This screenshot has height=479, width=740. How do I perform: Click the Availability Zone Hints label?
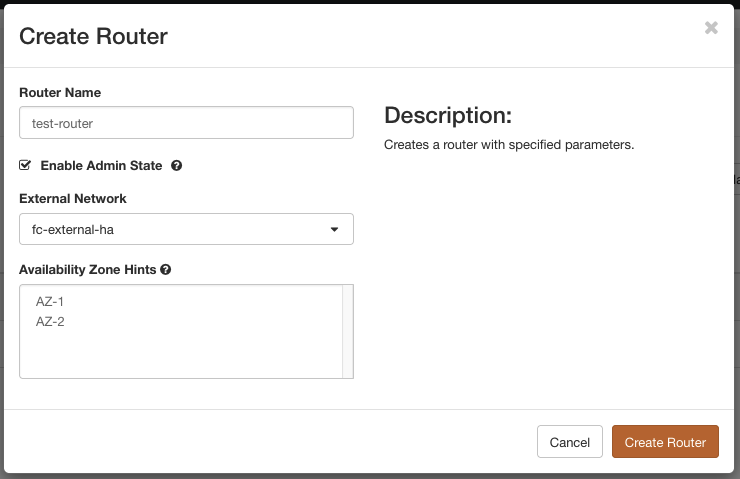click(x=88, y=270)
